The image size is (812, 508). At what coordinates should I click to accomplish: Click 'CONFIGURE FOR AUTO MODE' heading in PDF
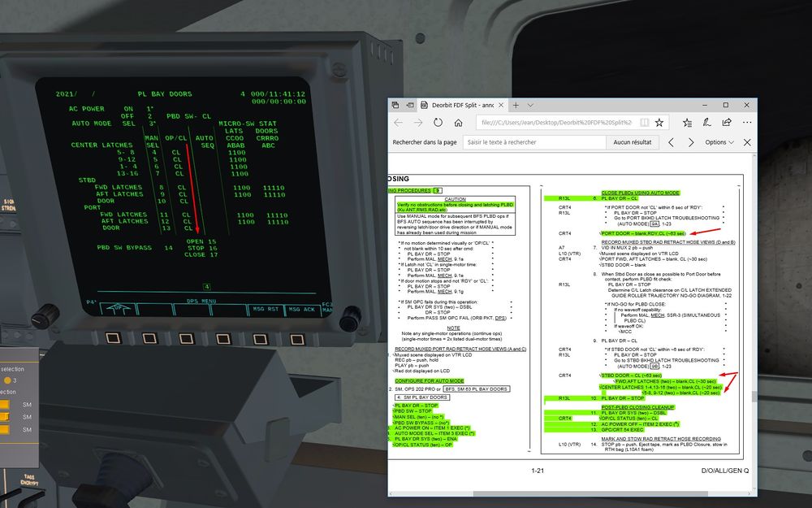tap(430, 381)
